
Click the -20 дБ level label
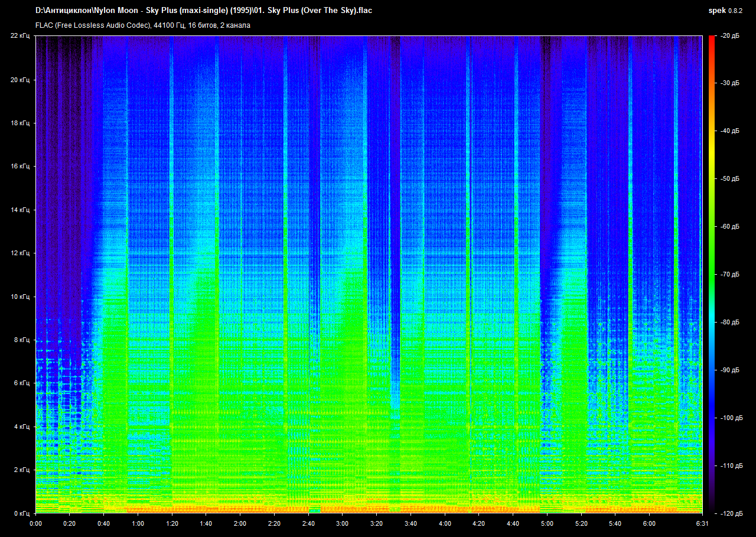(x=729, y=36)
